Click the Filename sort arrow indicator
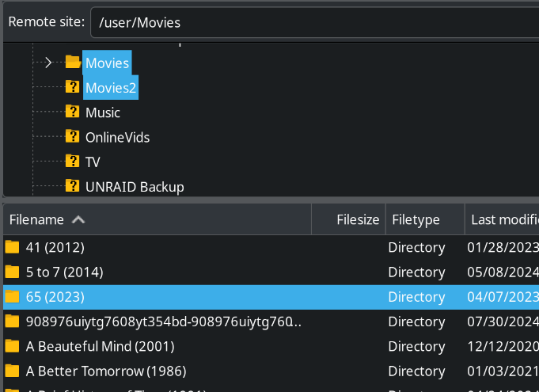This screenshot has height=392, width=539. pos(78,219)
